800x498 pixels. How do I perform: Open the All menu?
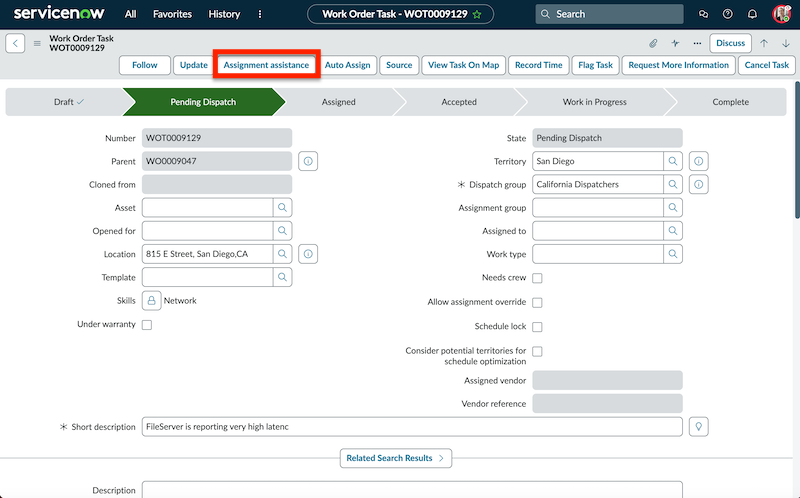click(x=131, y=14)
